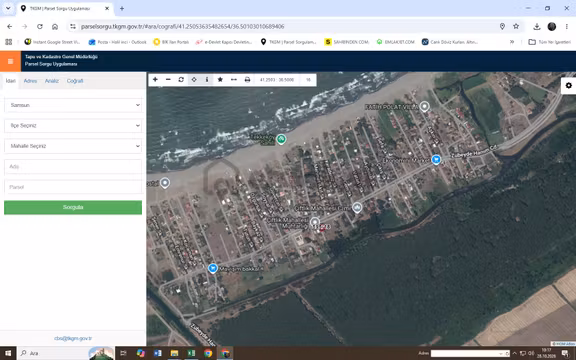Click the green Sorgula button
The image size is (576, 360).
[x=73, y=207]
